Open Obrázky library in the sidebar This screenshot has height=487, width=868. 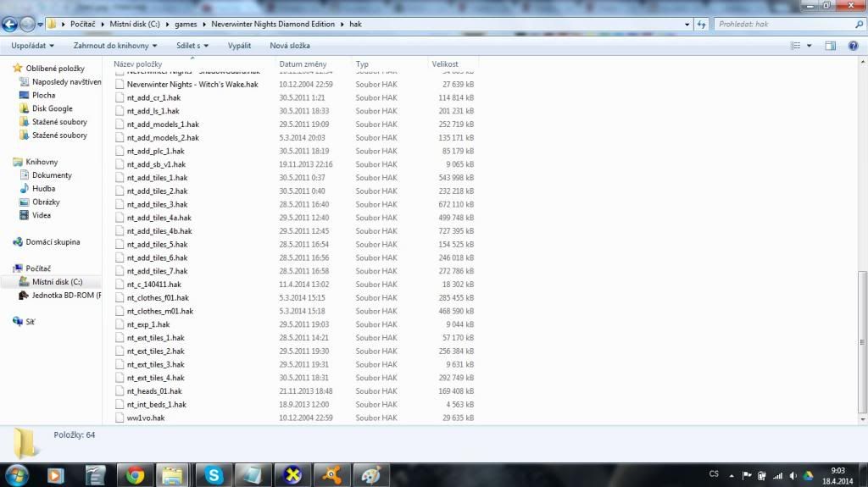click(46, 202)
